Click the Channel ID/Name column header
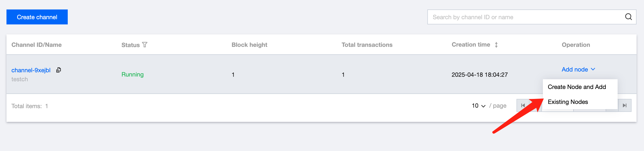The width and height of the screenshot is (644, 151). 37,45
